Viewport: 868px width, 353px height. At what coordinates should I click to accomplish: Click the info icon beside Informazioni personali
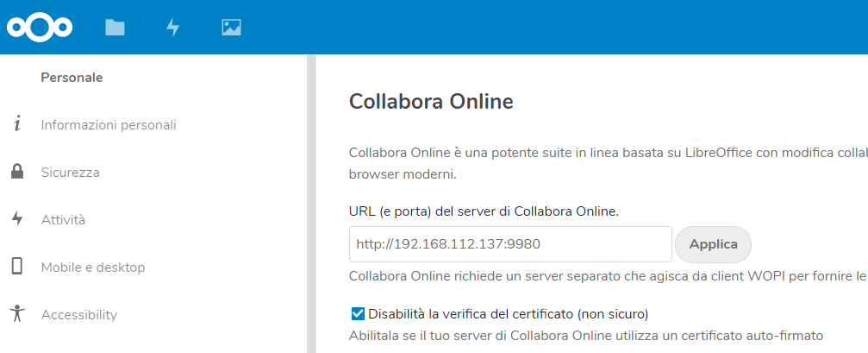tap(17, 124)
